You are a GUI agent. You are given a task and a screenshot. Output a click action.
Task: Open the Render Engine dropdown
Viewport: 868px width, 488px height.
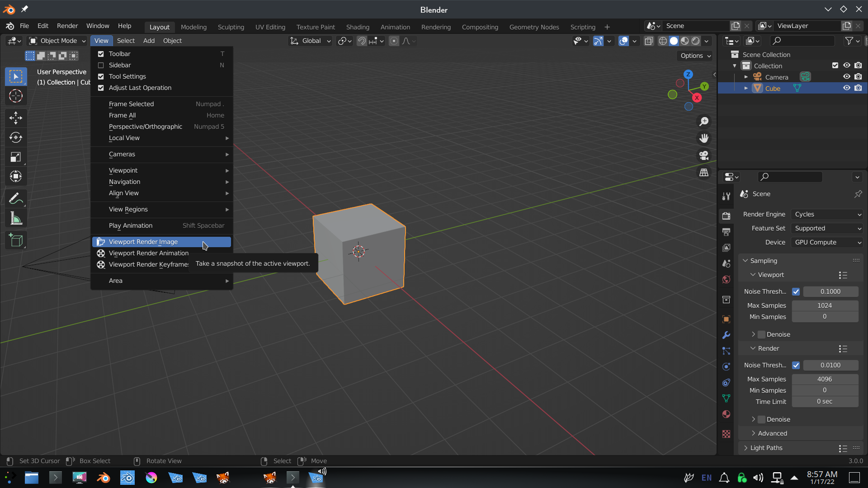click(826, 214)
